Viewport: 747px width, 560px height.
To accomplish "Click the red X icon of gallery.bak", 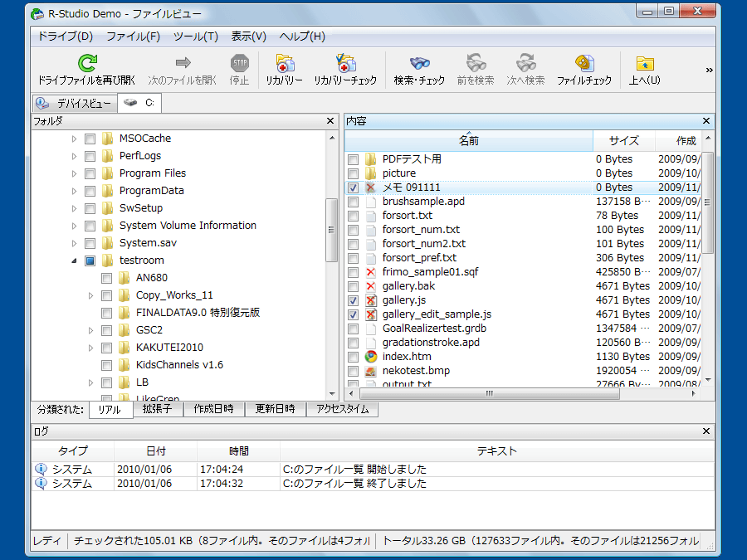I will coord(371,286).
